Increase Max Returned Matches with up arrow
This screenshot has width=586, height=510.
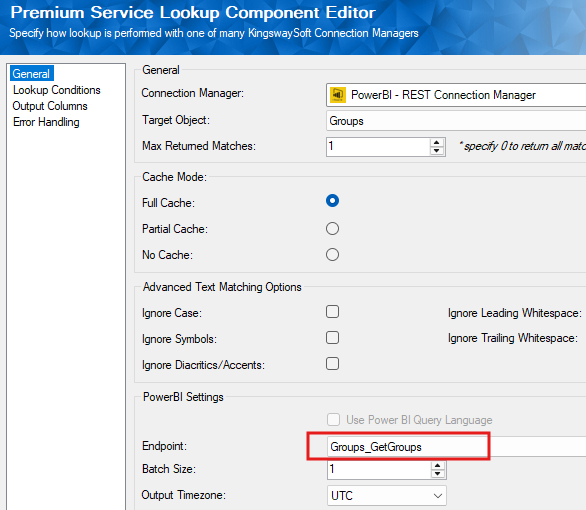[437, 142]
